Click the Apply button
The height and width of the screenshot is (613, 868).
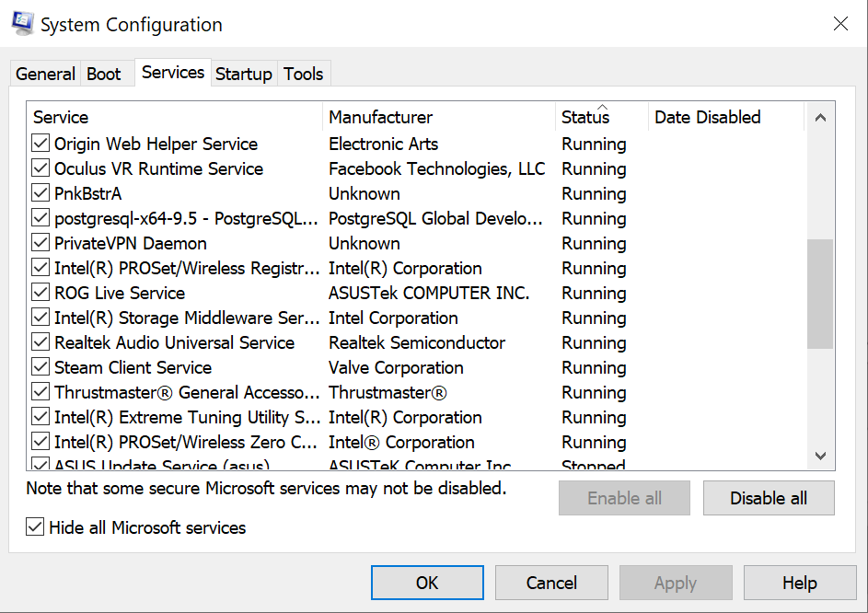click(x=676, y=583)
